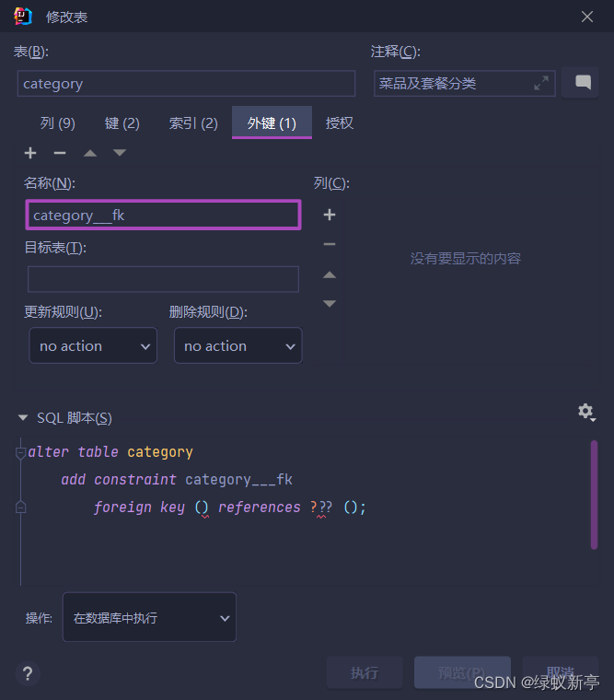Fold marker at the foreign key line
The width and height of the screenshot is (614, 700).
click(x=20, y=507)
